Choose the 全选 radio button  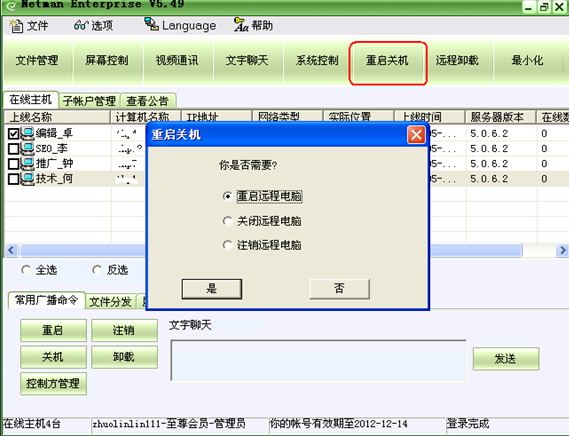click(x=26, y=270)
